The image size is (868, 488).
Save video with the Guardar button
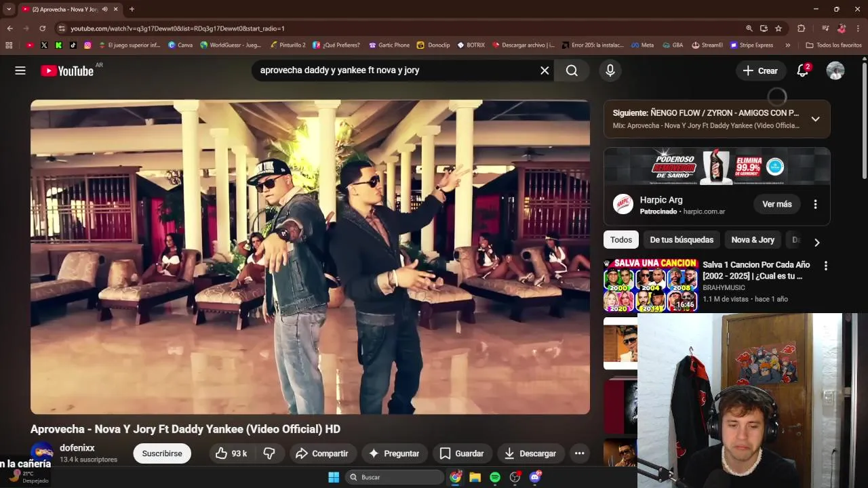462,453
